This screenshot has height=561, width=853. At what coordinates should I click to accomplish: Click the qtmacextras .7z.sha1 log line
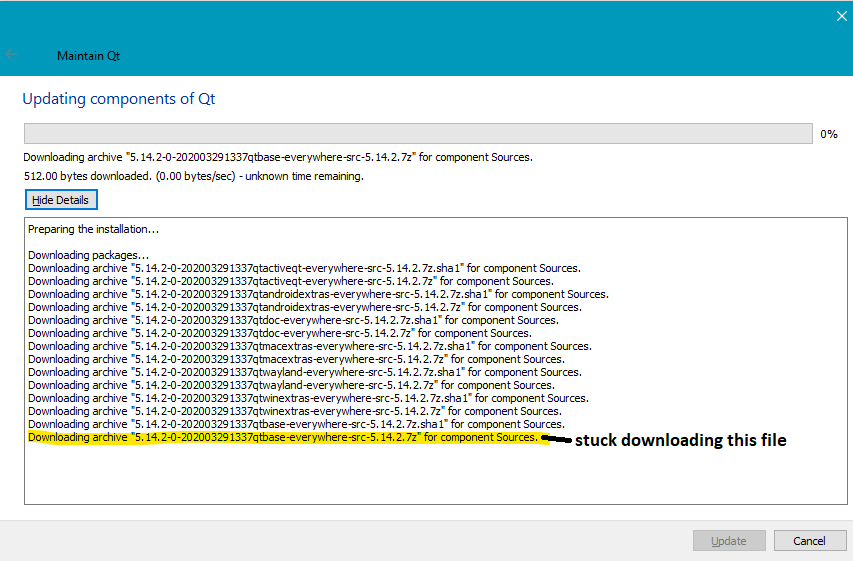coord(309,346)
